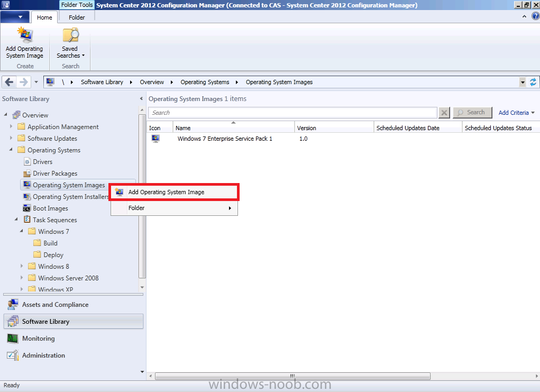Image resolution: width=540 pixels, height=392 pixels.
Task: Go back using the navigation arrow
Action: (x=10, y=82)
